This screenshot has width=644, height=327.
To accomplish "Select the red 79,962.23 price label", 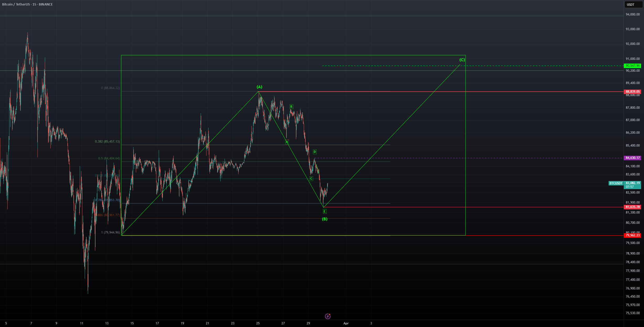I will pos(633,235).
